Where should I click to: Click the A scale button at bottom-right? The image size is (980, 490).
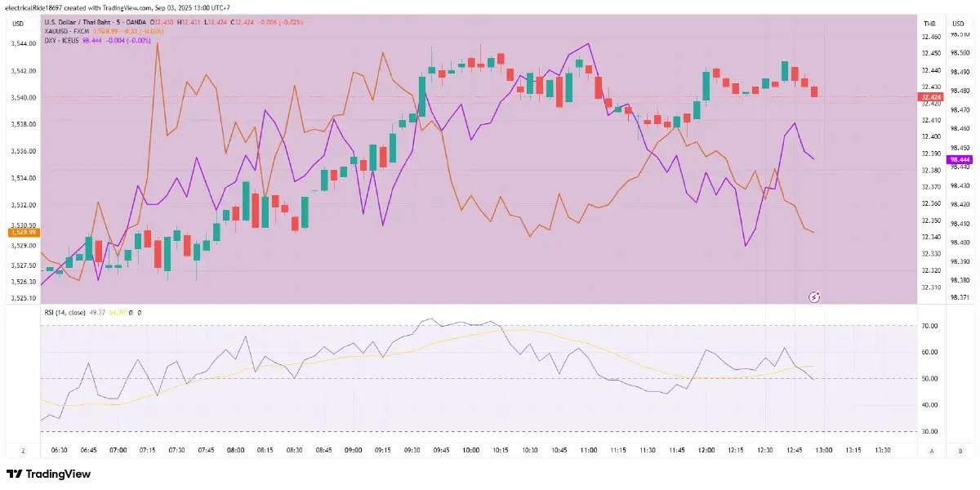[x=930, y=450]
